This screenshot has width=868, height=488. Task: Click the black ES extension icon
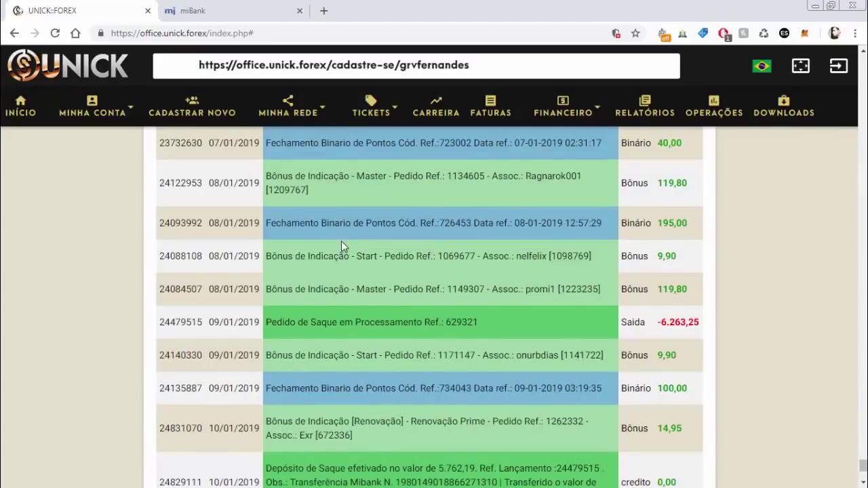point(784,33)
